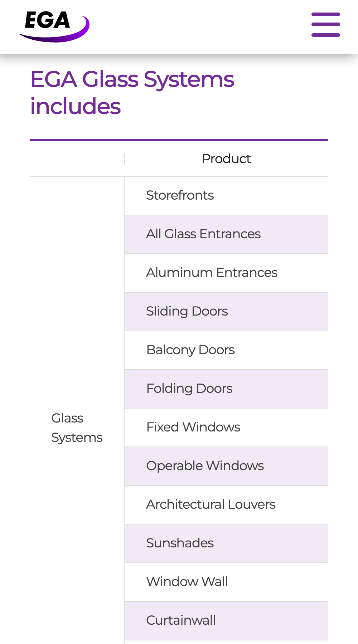Select Operable Windows product

[x=226, y=466]
